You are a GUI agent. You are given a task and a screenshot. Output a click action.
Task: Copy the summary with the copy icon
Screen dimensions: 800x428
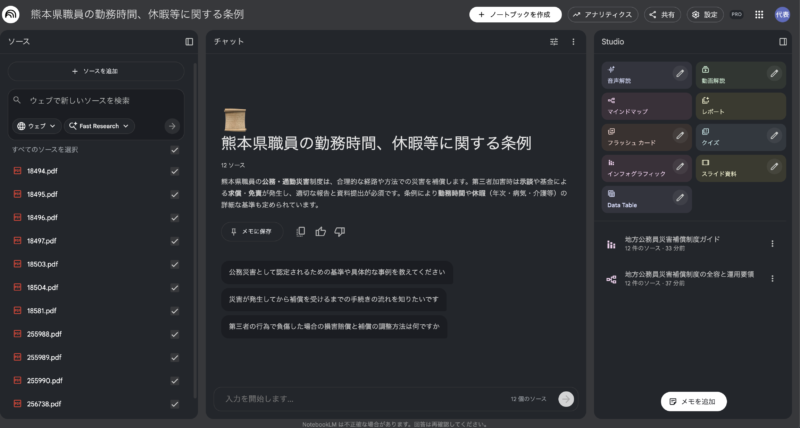tap(301, 232)
